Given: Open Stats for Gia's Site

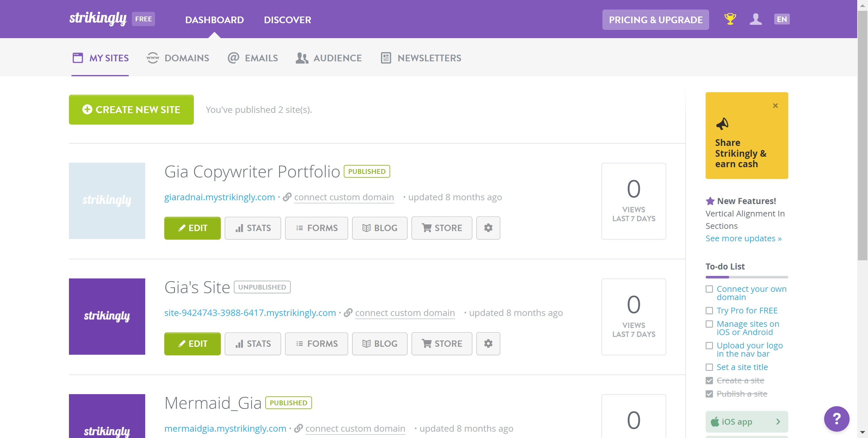Looking at the screenshot, I should click(x=253, y=344).
